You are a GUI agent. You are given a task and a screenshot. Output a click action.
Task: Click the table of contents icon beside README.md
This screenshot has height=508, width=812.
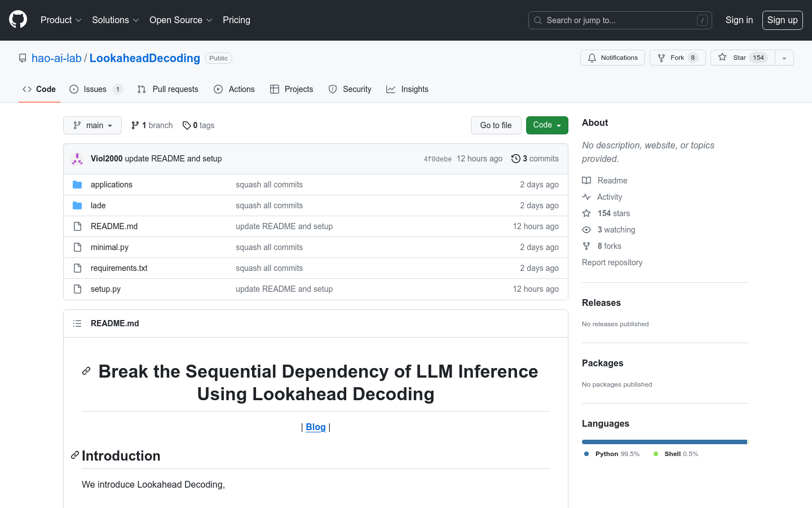tap(77, 323)
